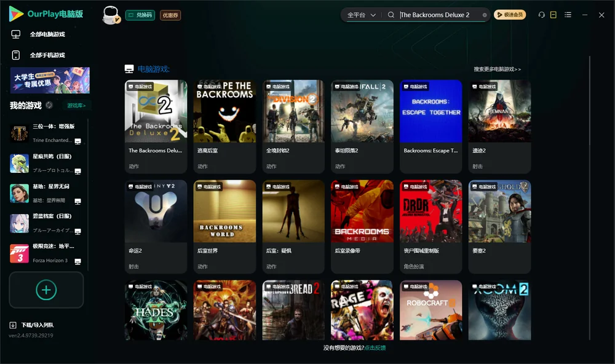Open the 后室世界 Backrooms World card
Screen dimensions: 615x364
tap(224, 226)
